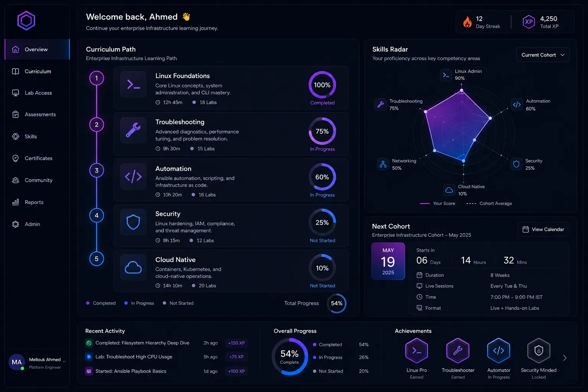
Task: Open the Overview sidebar item
Action: point(37,49)
